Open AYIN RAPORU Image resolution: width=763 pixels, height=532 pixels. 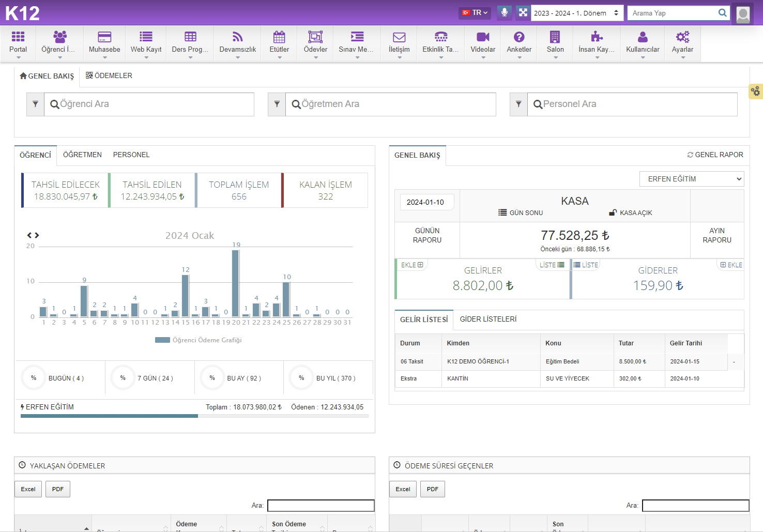[717, 235]
